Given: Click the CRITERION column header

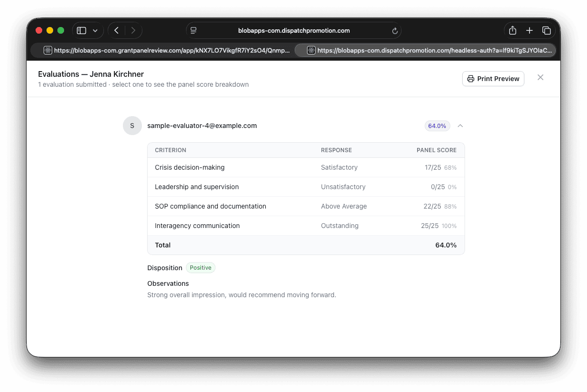Looking at the screenshot, I should point(170,150).
